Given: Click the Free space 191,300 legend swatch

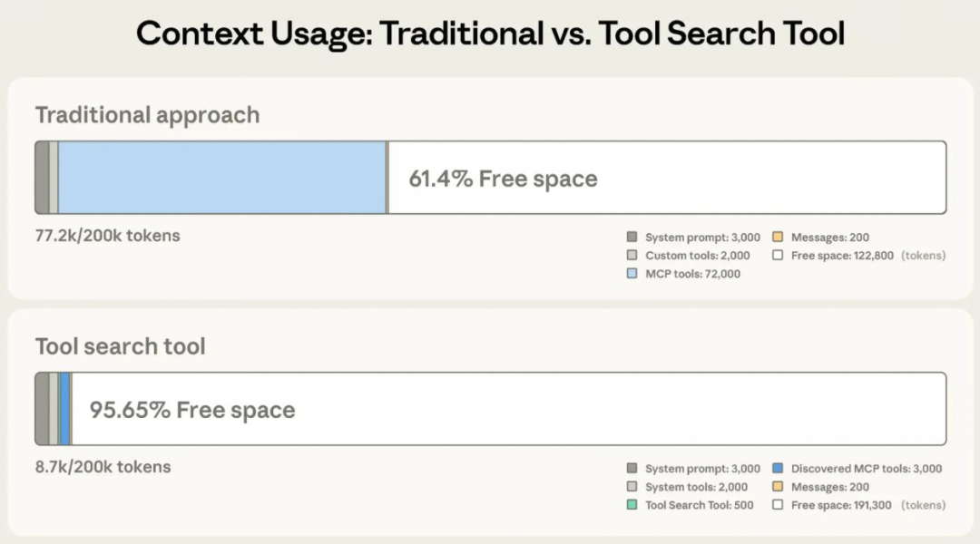Looking at the screenshot, I should (x=778, y=505).
